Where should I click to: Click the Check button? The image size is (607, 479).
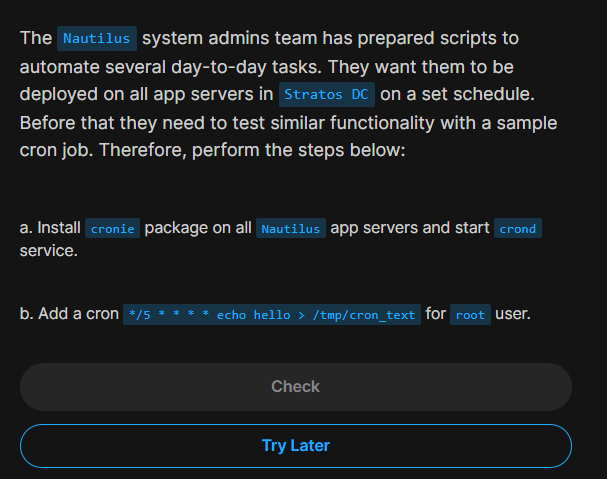pyautogui.click(x=295, y=387)
